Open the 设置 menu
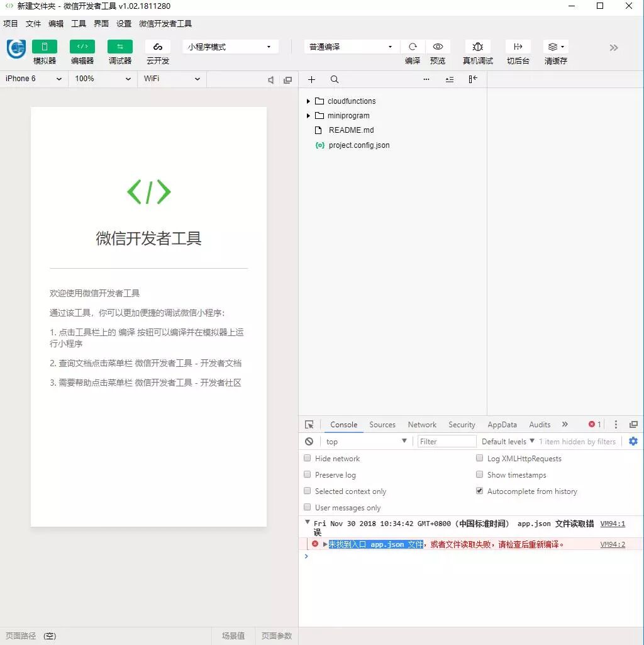This screenshot has height=645, width=644. coord(123,24)
